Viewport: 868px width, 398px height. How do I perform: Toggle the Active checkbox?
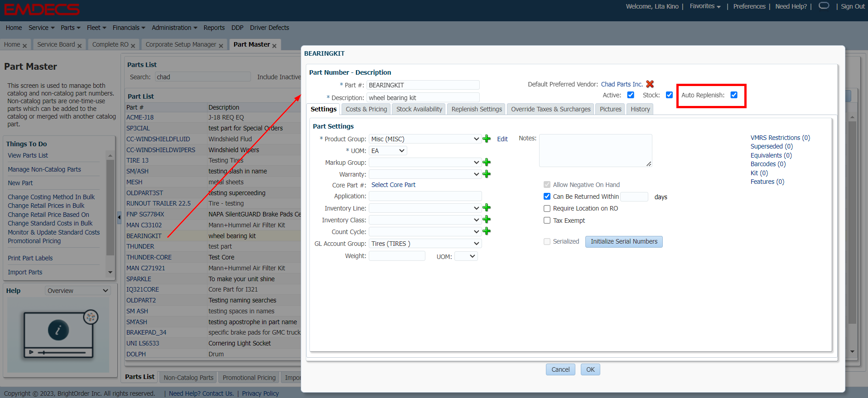(631, 95)
